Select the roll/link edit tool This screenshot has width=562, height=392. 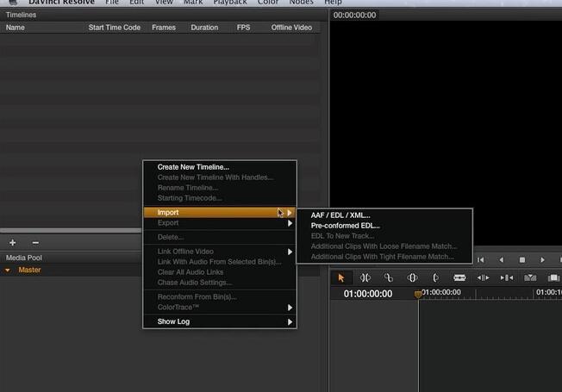coord(389,277)
